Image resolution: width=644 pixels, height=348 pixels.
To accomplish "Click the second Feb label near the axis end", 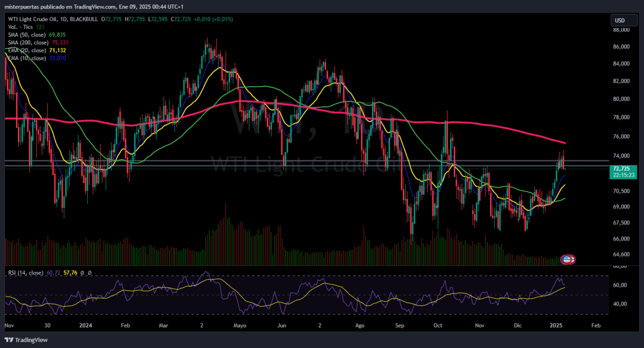I will tap(596, 325).
